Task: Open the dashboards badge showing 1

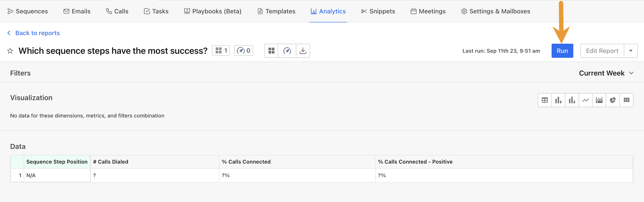Action: click(x=221, y=50)
